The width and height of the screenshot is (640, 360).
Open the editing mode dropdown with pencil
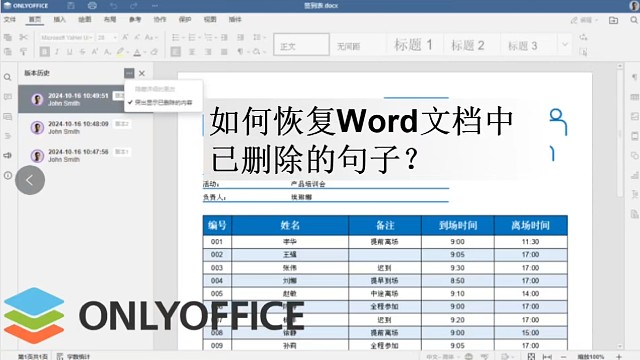tap(584, 20)
